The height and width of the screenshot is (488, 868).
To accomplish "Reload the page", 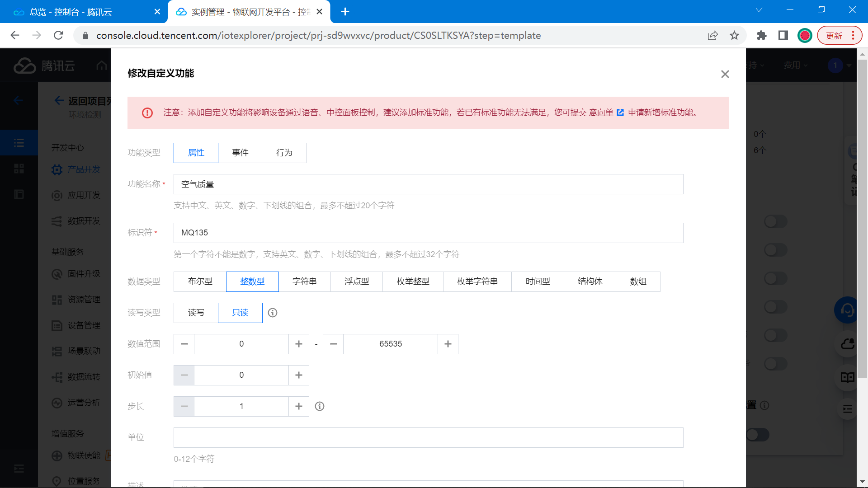I will (58, 35).
